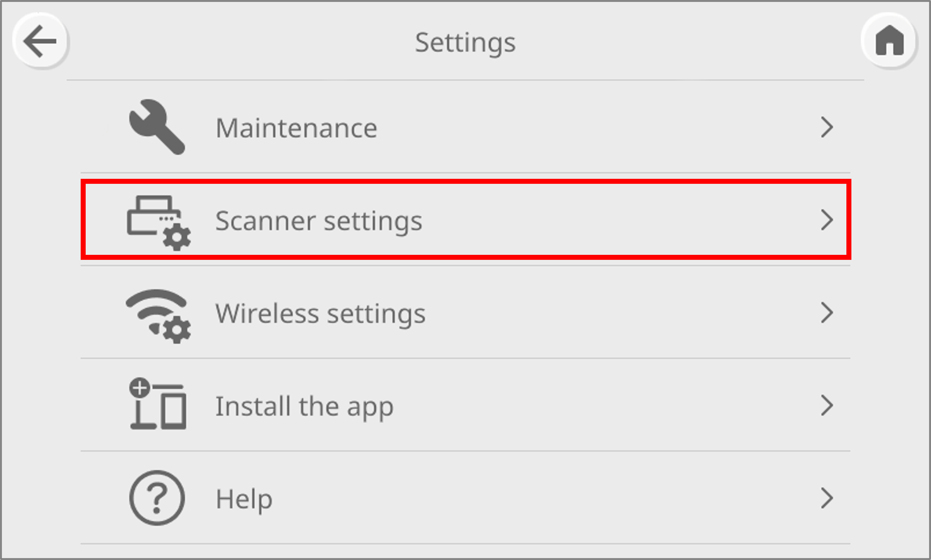Tap the Wireless settings Wi-Fi icon
The height and width of the screenshot is (560, 931).
click(158, 316)
